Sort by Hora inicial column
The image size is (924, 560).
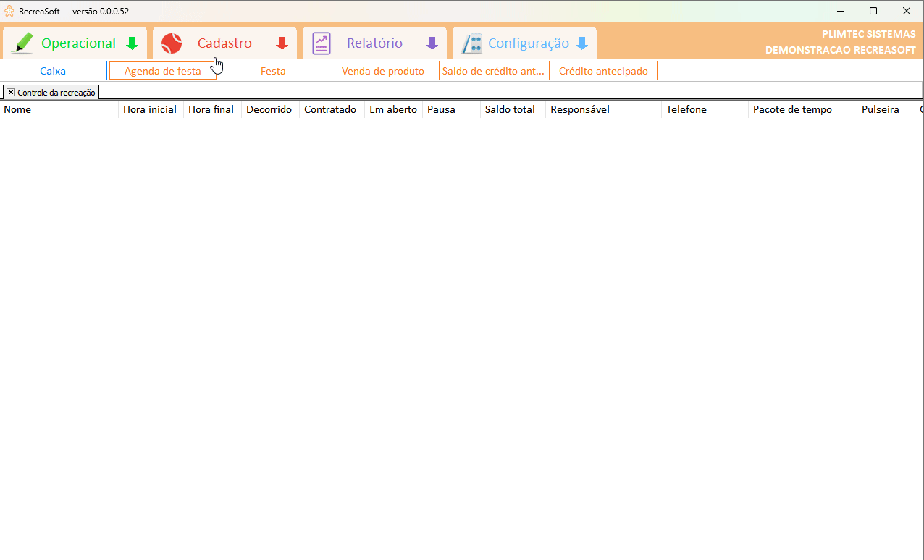tap(150, 109)
